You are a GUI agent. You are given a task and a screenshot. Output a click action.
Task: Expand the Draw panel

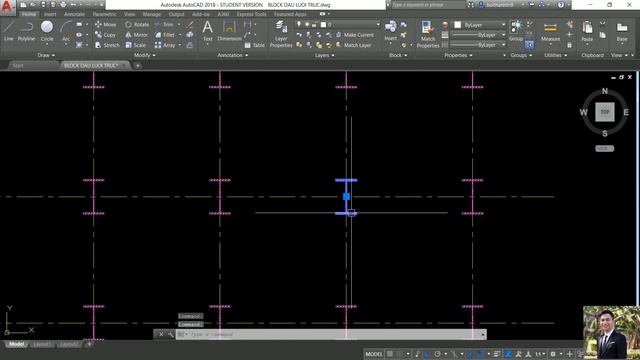tap(46, 55)
